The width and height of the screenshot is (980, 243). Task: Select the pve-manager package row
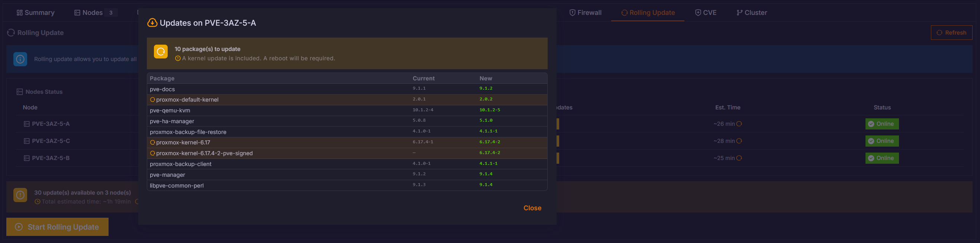click(x=347, y=175)
